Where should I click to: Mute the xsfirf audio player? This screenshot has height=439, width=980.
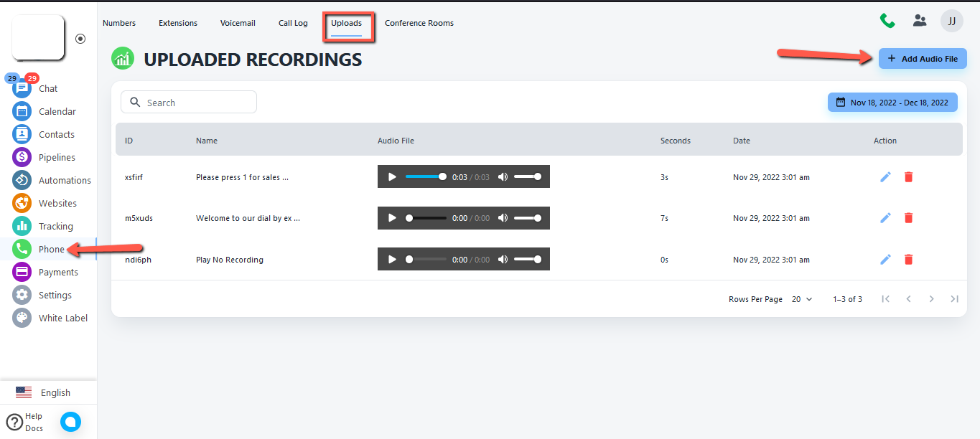(x=503, y=176)
